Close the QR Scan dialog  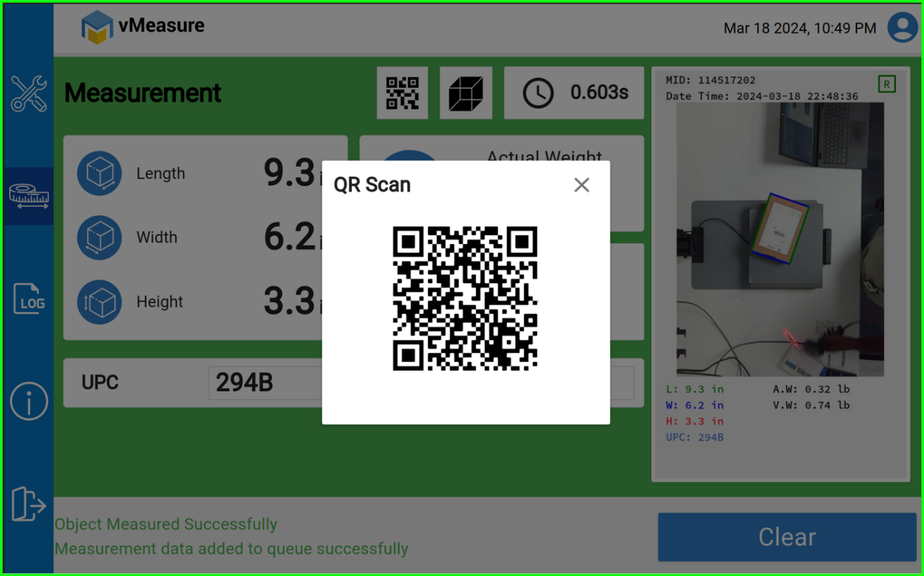[x=581, y=185]
